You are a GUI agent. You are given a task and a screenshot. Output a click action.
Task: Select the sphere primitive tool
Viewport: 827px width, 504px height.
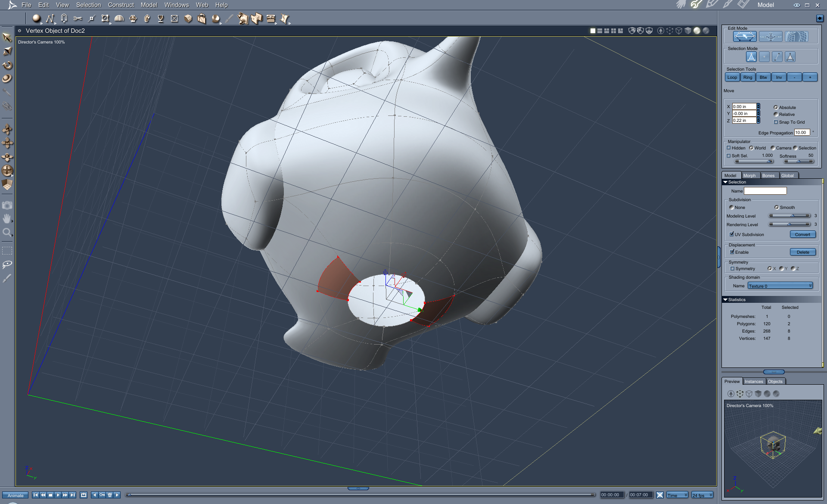tap(36, 18)
